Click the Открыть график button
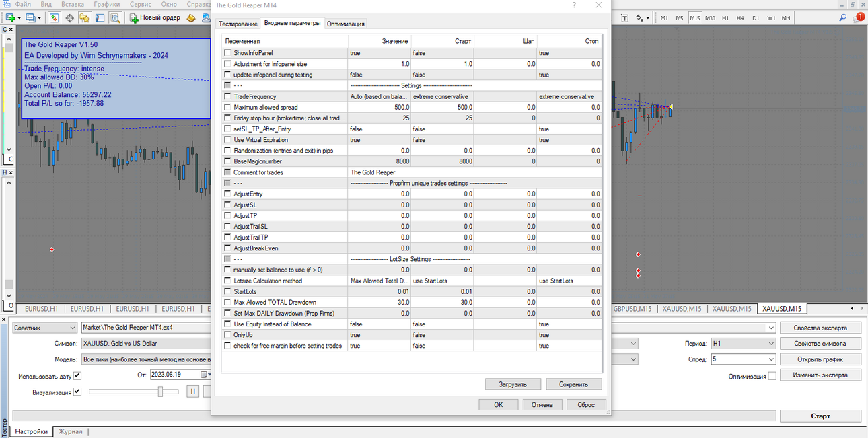The width and height of the screenshot is (868, 438). (x=820, y=359)
